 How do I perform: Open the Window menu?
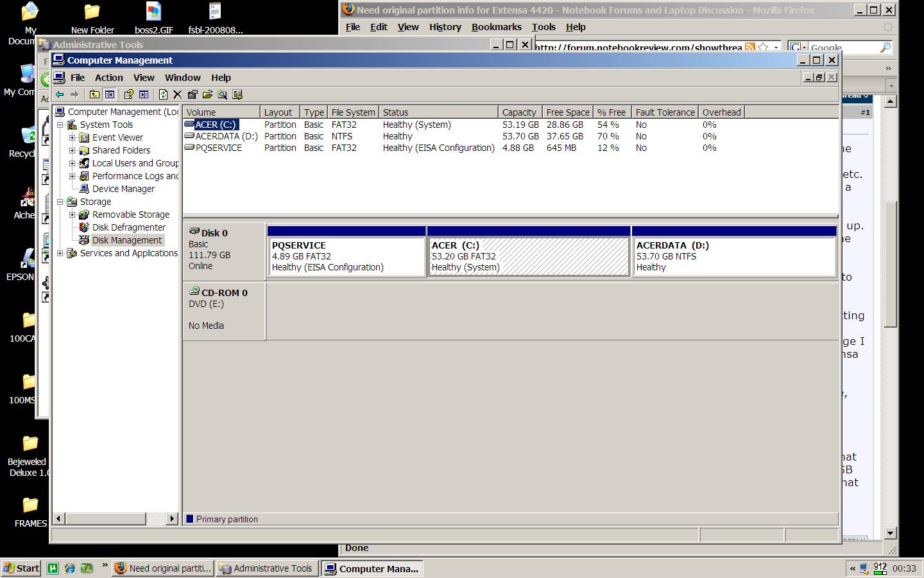[x=183, y=78]
